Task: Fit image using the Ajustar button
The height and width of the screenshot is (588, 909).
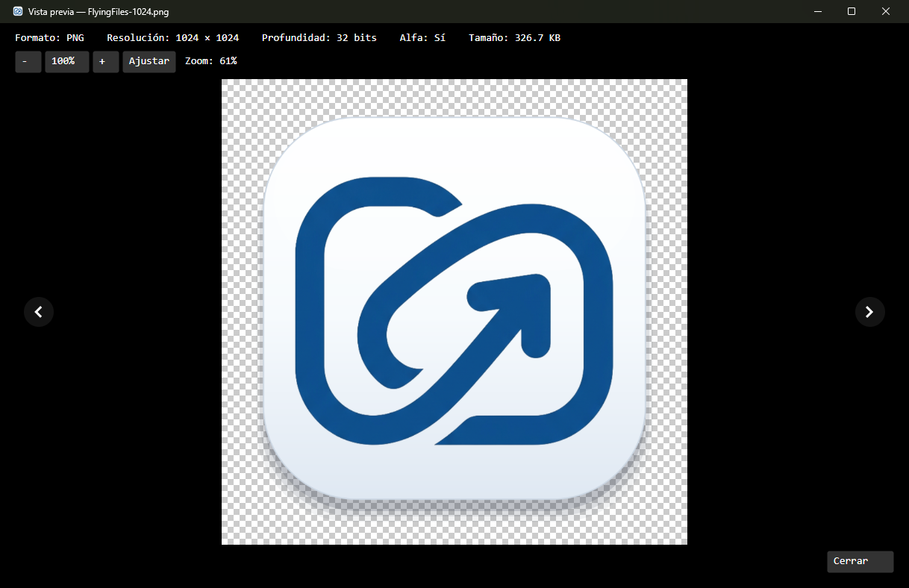Action: click(149, 62)
